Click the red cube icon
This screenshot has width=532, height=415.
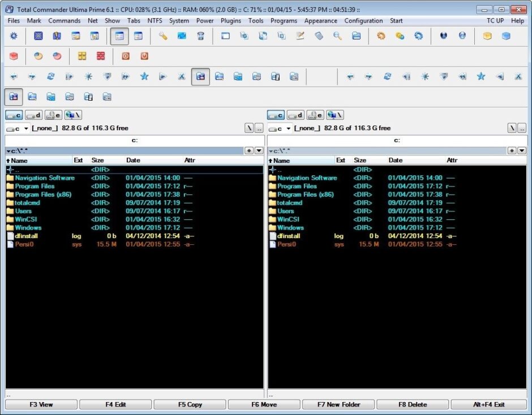(x=14, y=56)
